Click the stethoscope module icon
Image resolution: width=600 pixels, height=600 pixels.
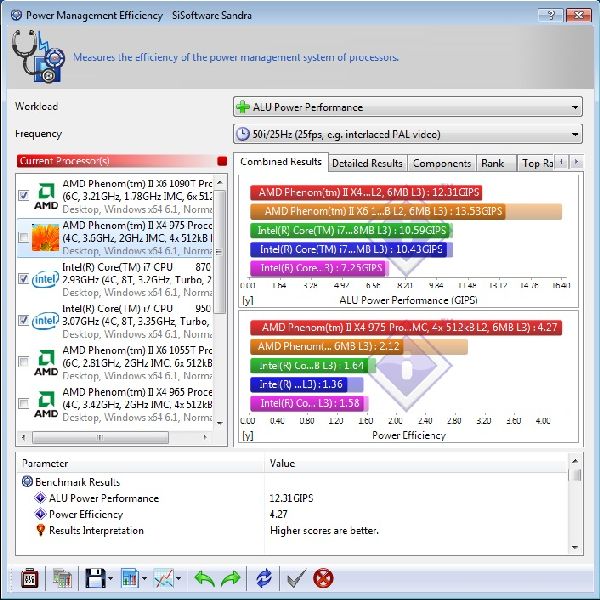pos(38,56)
